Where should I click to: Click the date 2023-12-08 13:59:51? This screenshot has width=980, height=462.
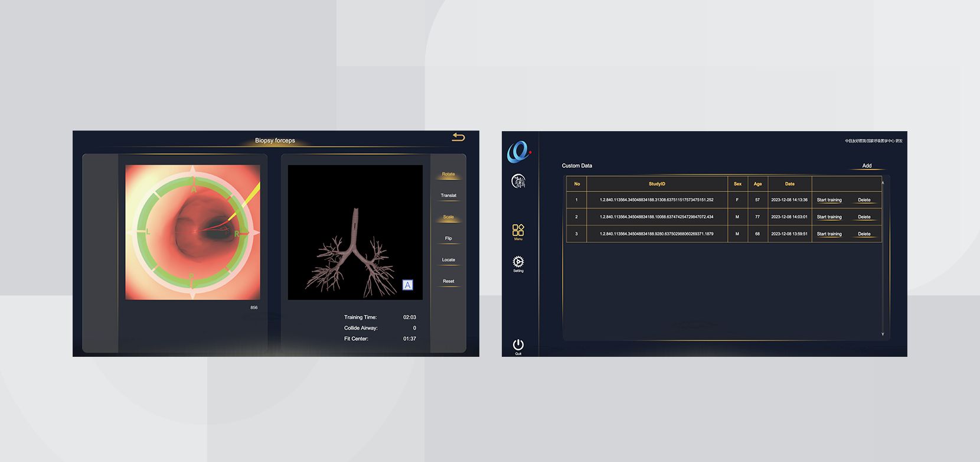click(x=789, y=234)
